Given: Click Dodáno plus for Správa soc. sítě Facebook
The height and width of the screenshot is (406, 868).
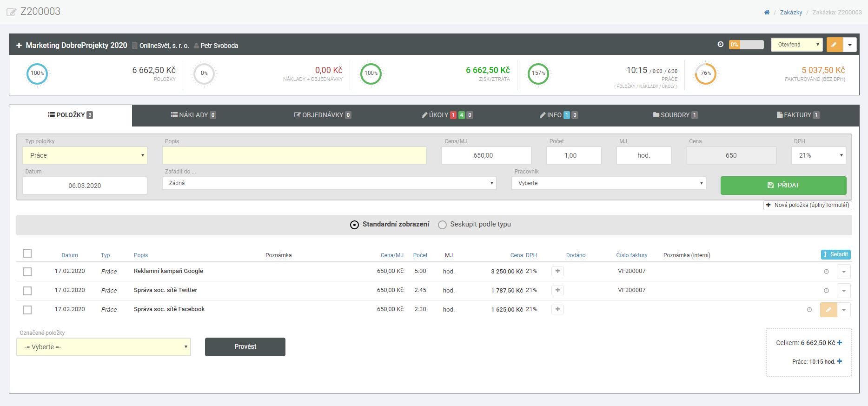Looking at the screenshot, I should [557, 309].
